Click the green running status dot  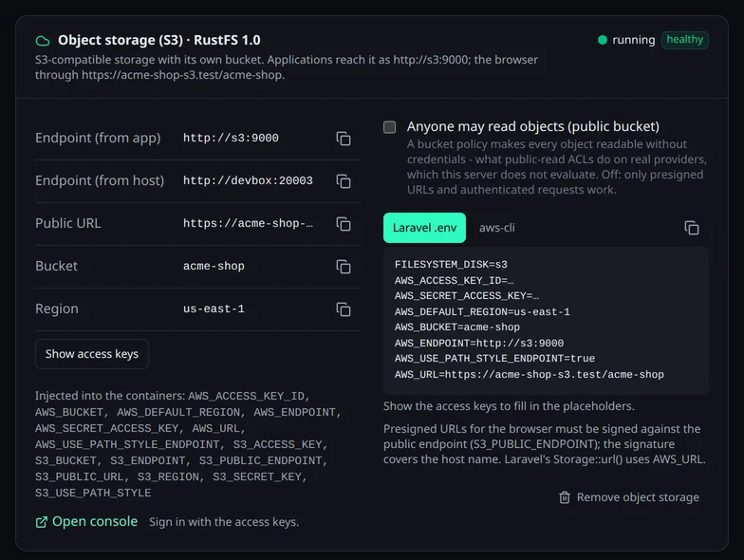[x=602, y=40]
